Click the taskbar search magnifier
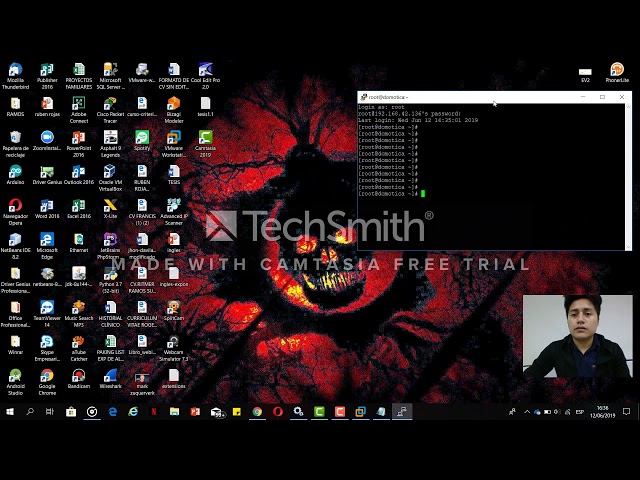640x480 pixels. coord(30,411)
